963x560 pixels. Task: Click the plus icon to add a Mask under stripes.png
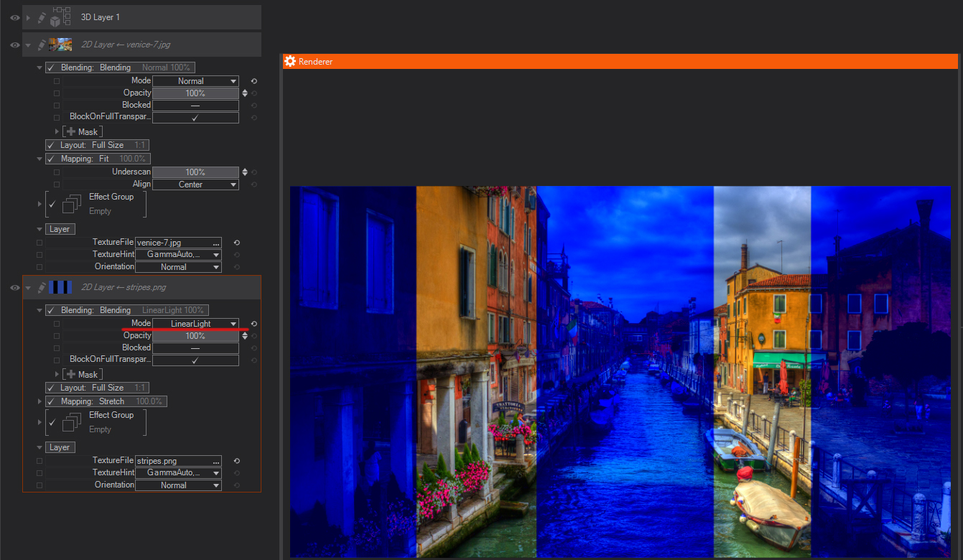[70, 374]
